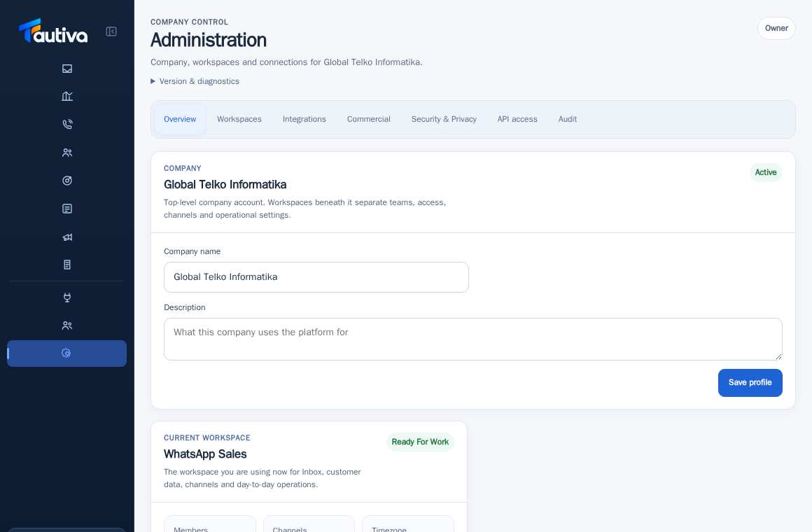Click the Description field label
The height and width of the screenshot is (532, 812).
185,307
